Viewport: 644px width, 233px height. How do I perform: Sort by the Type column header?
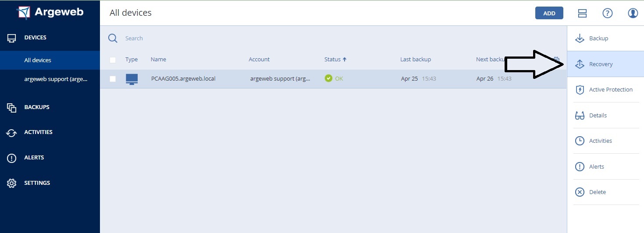click(132, 60)
